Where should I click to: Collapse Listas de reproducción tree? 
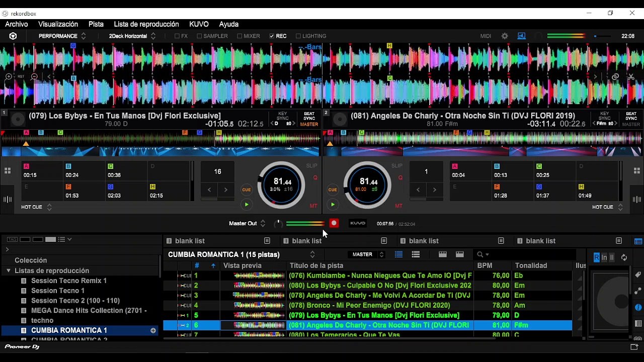(9, 270)
